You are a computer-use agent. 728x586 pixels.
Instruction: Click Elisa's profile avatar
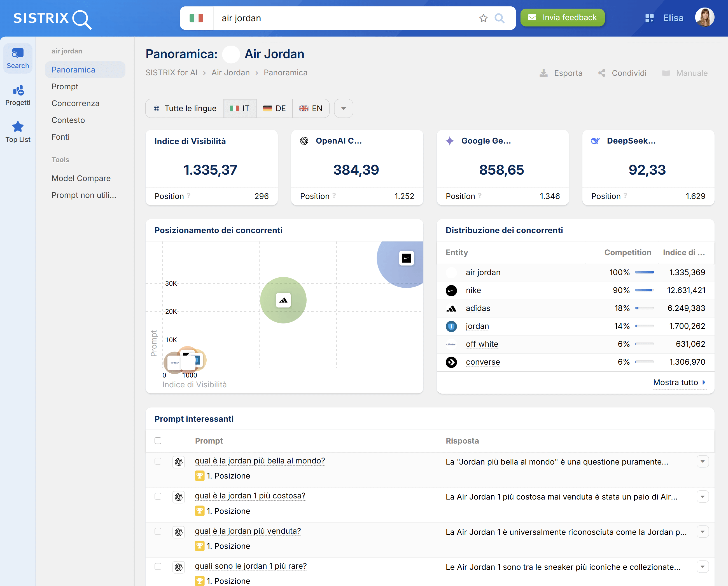(704, 18)
